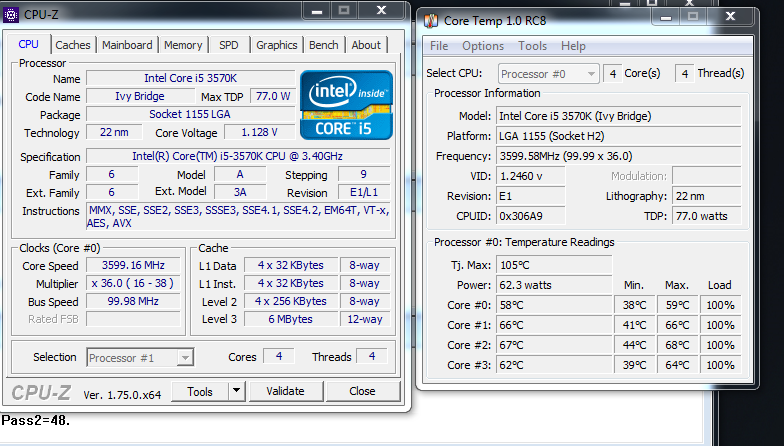The image size is (784, 446).
Task: Maximize the Core Temp window
Action: (x=692, y=17)
